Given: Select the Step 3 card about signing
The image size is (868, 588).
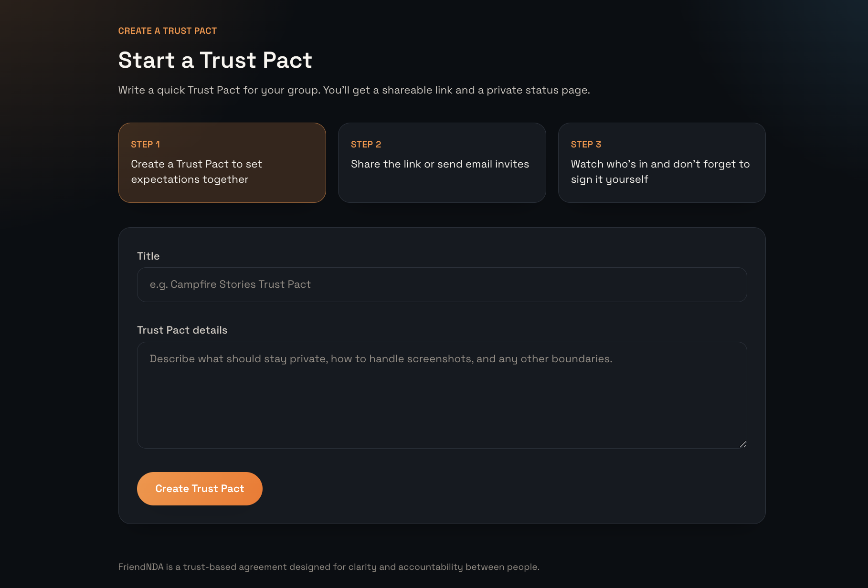Looking at the screenshot, I should [x=661, y=162].
